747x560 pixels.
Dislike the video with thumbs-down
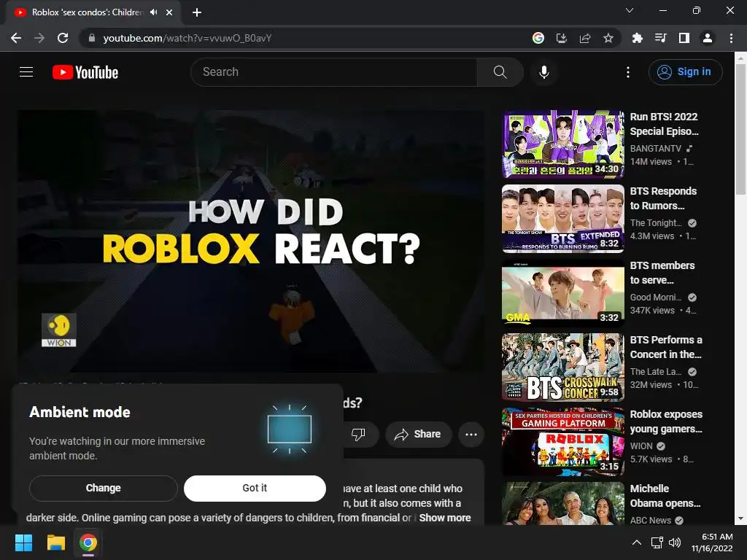358,434
